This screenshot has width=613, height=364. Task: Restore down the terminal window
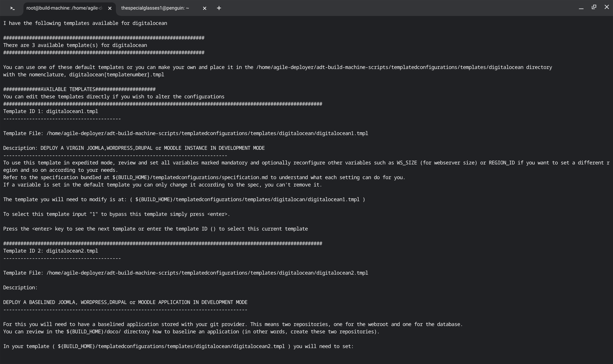click(594, 7)
